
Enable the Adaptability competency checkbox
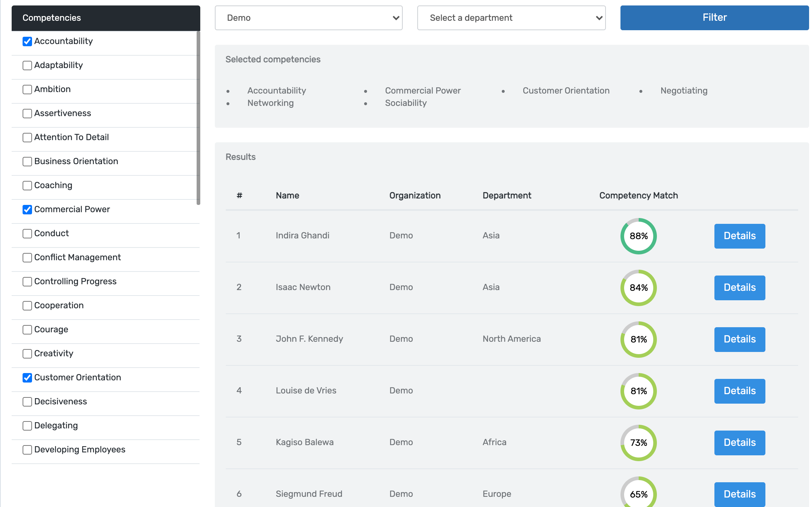[x=27, y=65]
